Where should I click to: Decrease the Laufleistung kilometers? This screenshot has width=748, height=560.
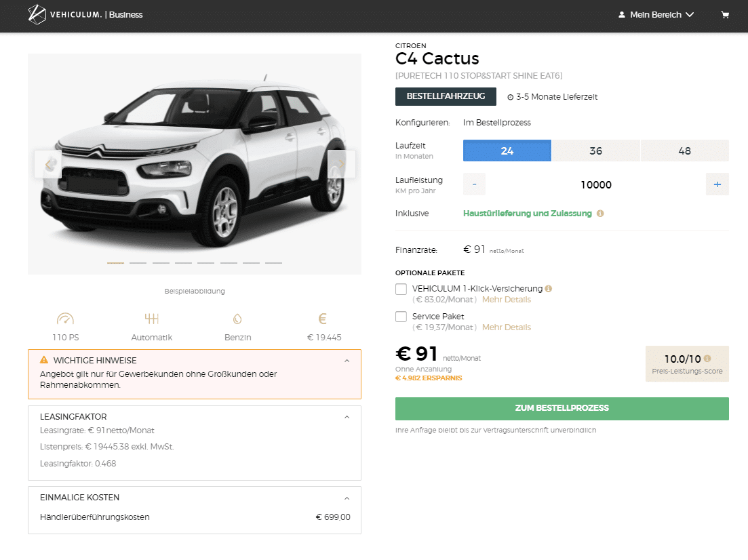coord(474,184)
